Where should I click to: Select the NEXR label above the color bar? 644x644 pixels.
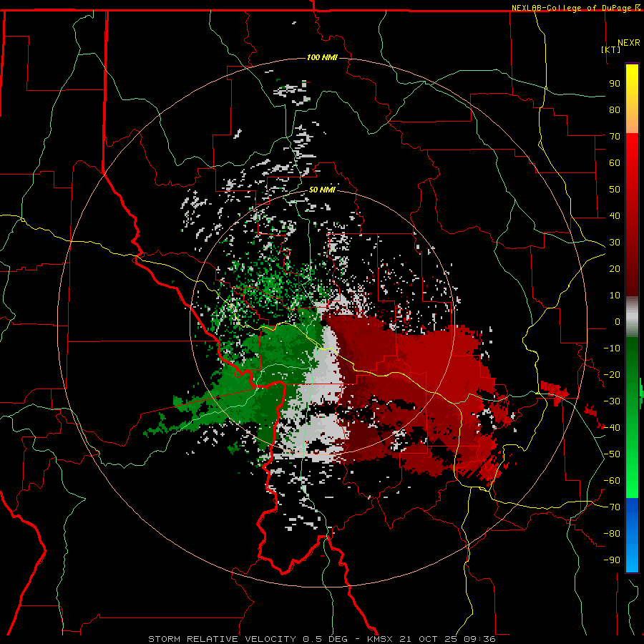point(629,43)
